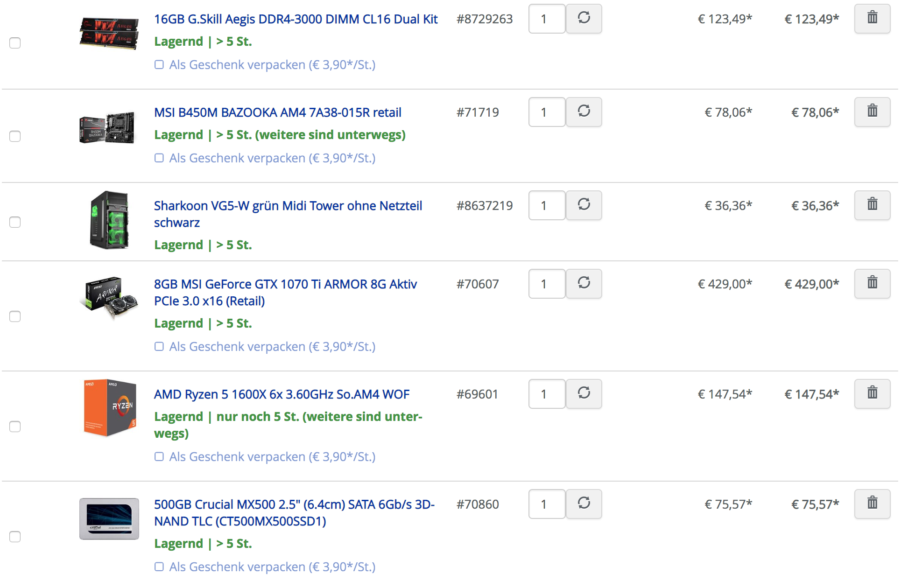The width and height of the screenshot is (901, 588).
Task: Delete the G.Skill Aegis DDR4 RAM item
Action: click(x=872, y=19)
